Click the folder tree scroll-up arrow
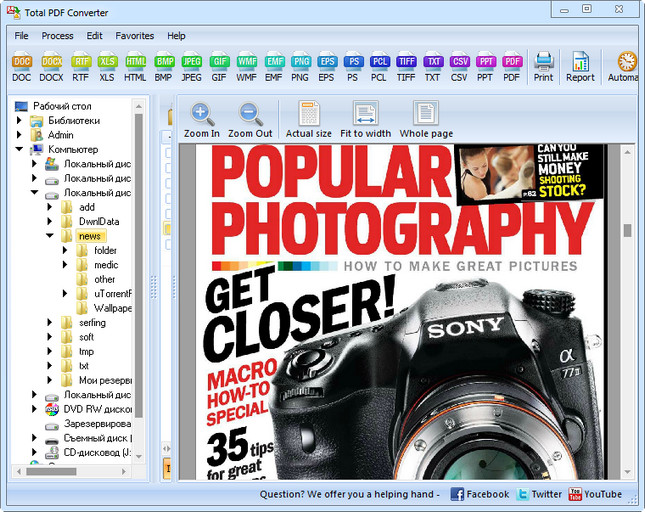This screenshot has height=512, width=645. (139, 106)
